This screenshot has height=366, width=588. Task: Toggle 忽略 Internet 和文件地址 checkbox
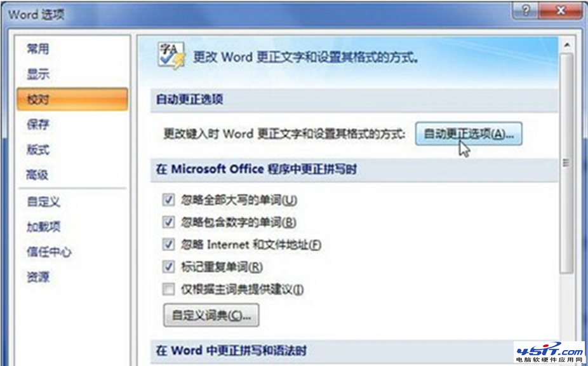[168, 245]
